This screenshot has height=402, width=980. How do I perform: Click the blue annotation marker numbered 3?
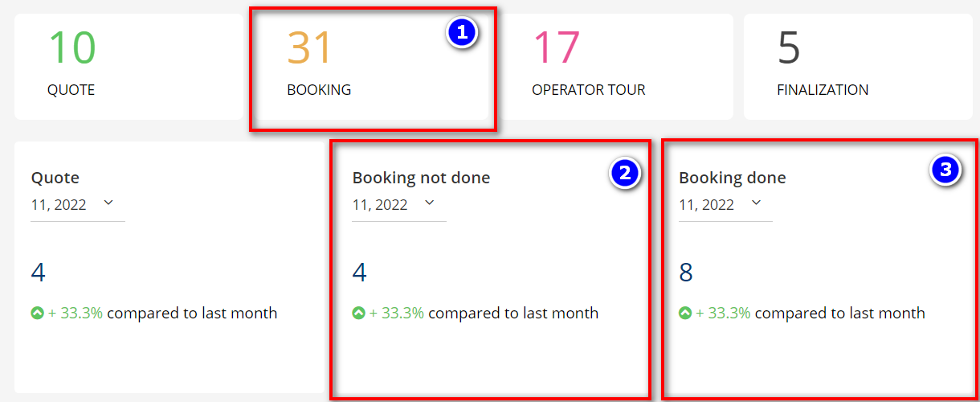pyautogui.click(x=945, y=170)
